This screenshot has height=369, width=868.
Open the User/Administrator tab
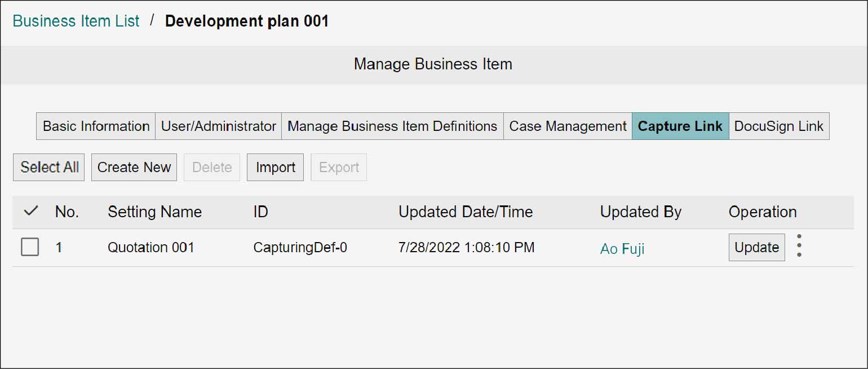tap(219, 126)
